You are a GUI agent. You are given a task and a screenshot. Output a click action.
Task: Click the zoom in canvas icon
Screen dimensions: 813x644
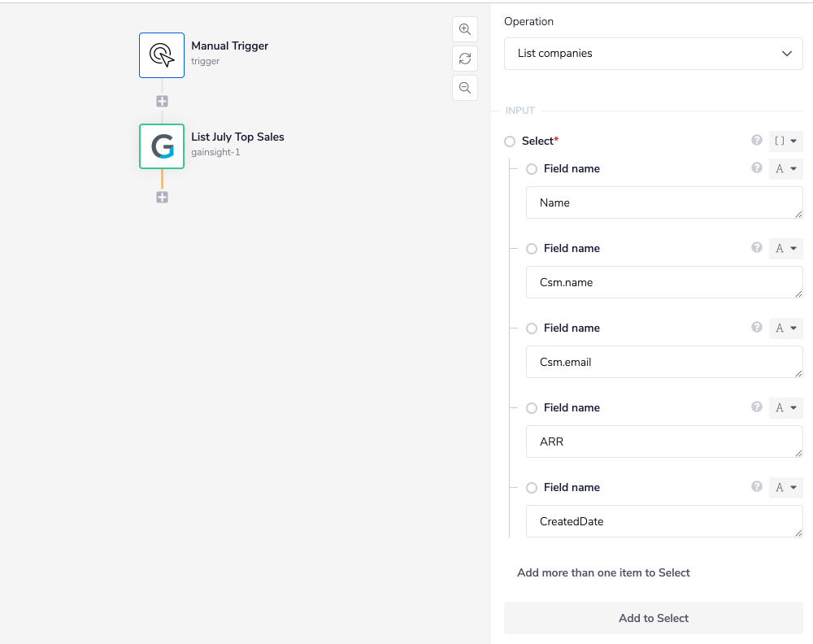(x=464, y=29)
